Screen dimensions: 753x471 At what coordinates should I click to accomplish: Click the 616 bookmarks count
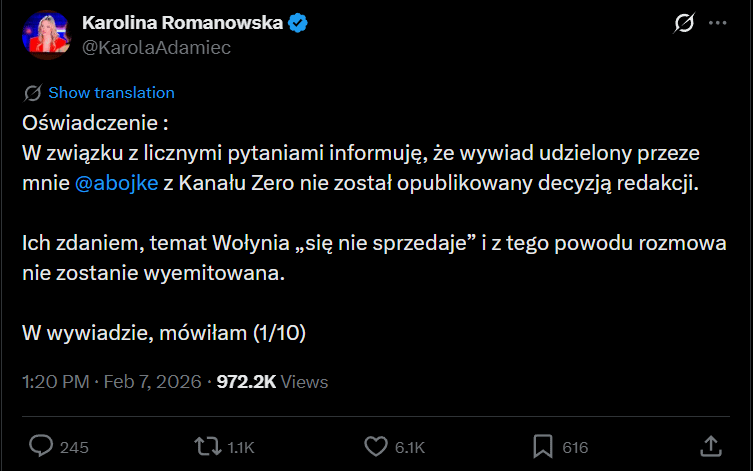[575, 447]
